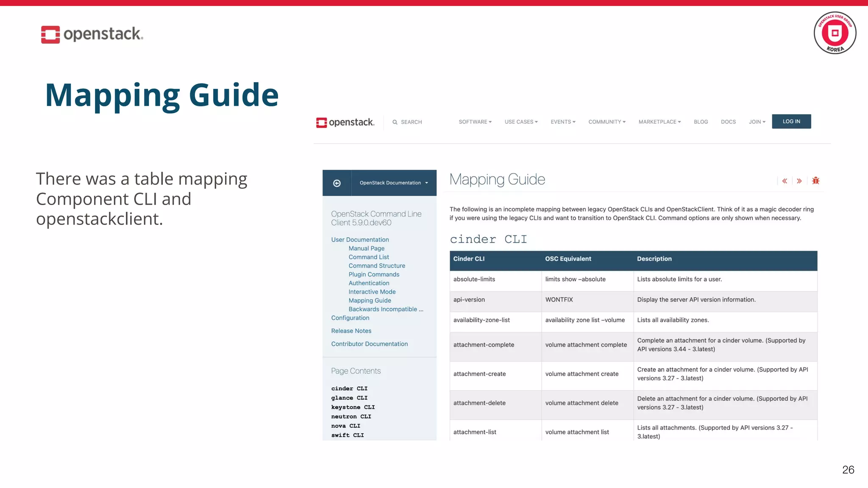Report a bug via the red bug icon

815,181
